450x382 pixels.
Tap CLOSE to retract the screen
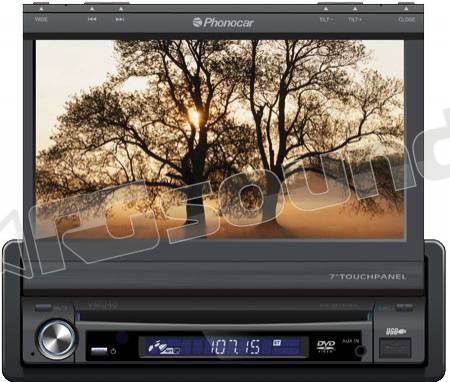pyautogui.click(x=407, y=20)
